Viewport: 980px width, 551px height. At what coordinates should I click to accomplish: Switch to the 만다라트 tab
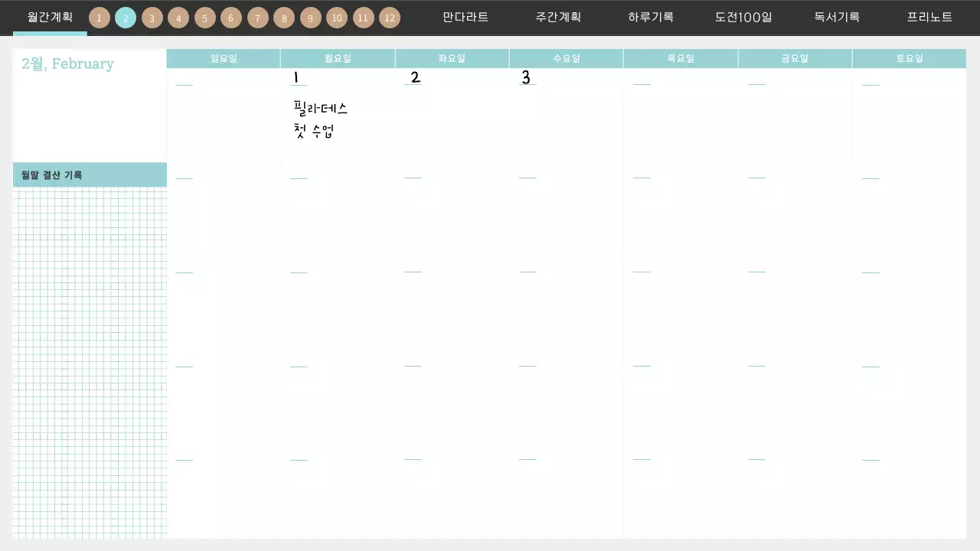[465, 17]
